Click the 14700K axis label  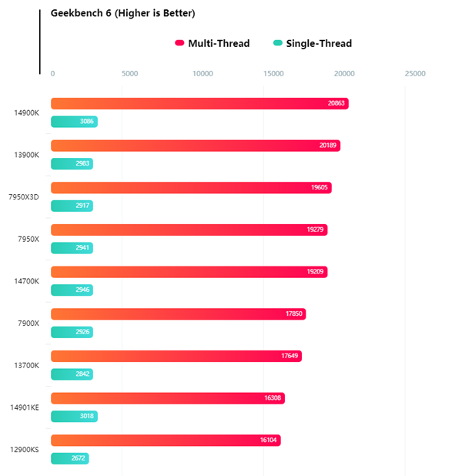[x=26, y=281]
